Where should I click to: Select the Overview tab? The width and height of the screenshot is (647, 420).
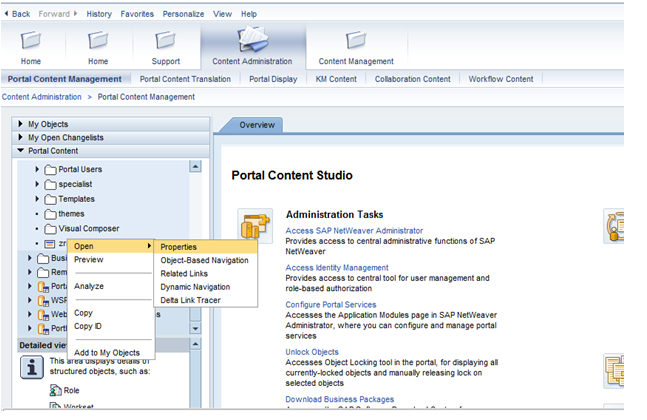click(x=257, y=125)
